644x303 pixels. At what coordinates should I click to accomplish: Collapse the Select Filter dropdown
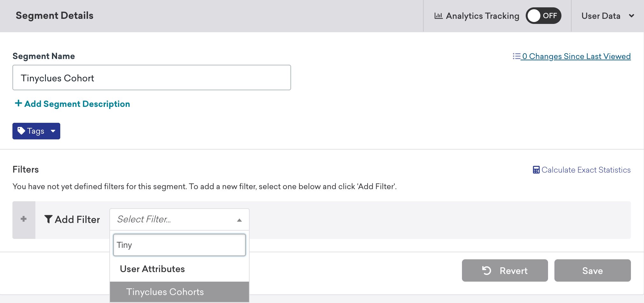(239, 220)
